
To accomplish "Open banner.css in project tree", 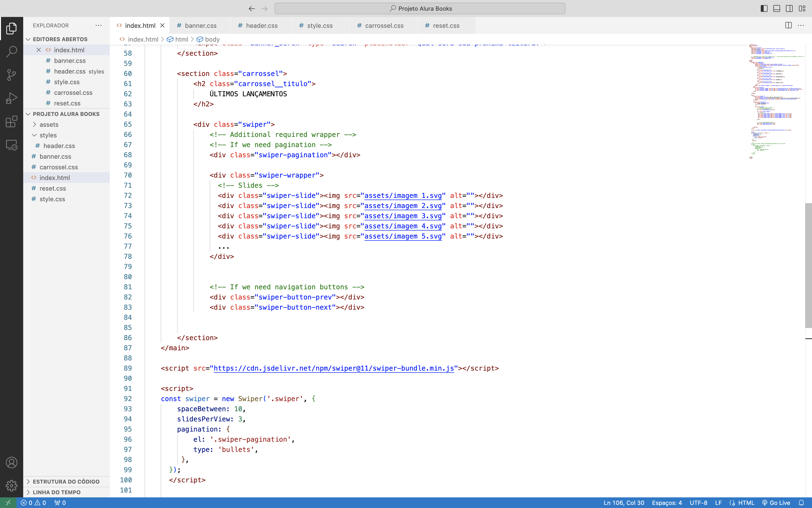I will pyautogui.click(x=66, y=157).
